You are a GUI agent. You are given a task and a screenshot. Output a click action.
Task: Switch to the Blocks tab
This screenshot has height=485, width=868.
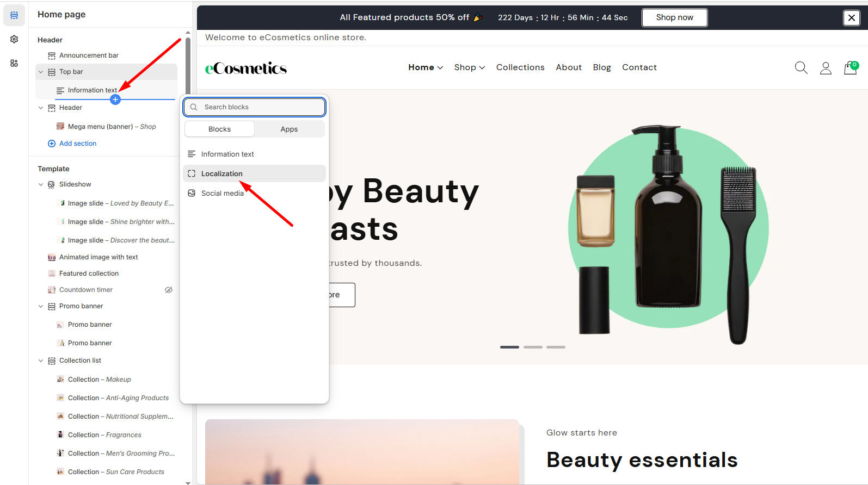click(220, 129)
